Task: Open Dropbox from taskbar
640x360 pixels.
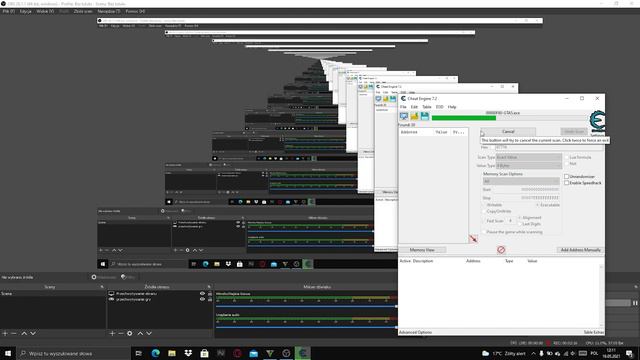Action: pos(188,353)
